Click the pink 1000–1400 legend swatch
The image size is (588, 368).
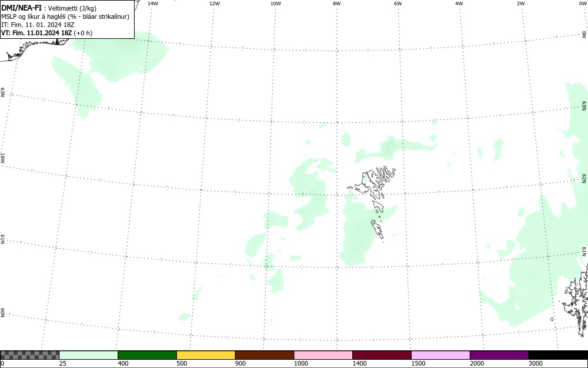323,355
